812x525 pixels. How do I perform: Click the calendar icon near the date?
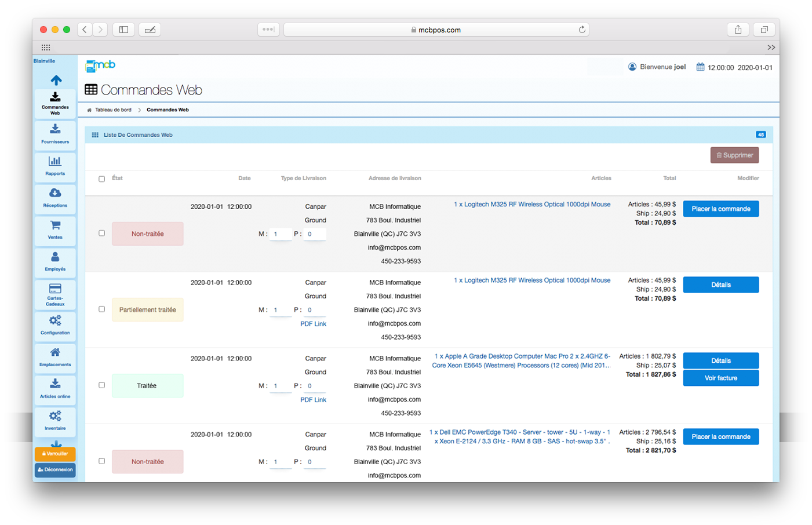tap(700, 67)
